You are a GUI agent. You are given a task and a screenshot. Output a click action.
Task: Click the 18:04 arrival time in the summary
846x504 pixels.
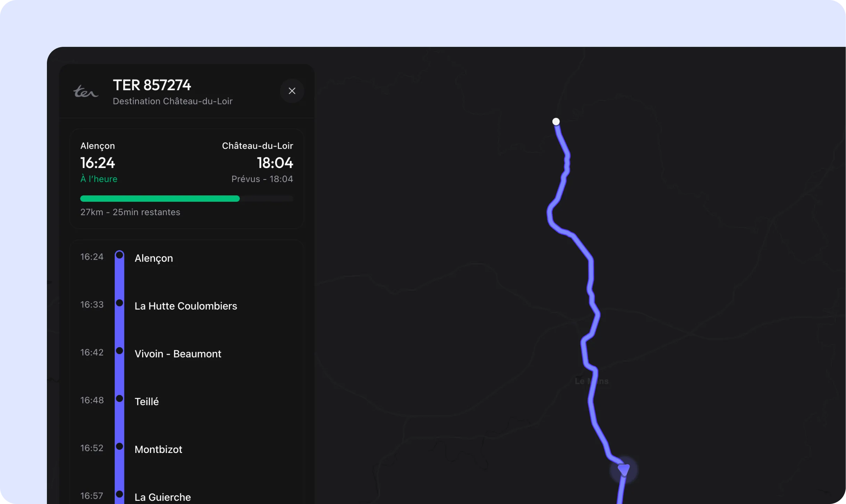coord(275,163)
